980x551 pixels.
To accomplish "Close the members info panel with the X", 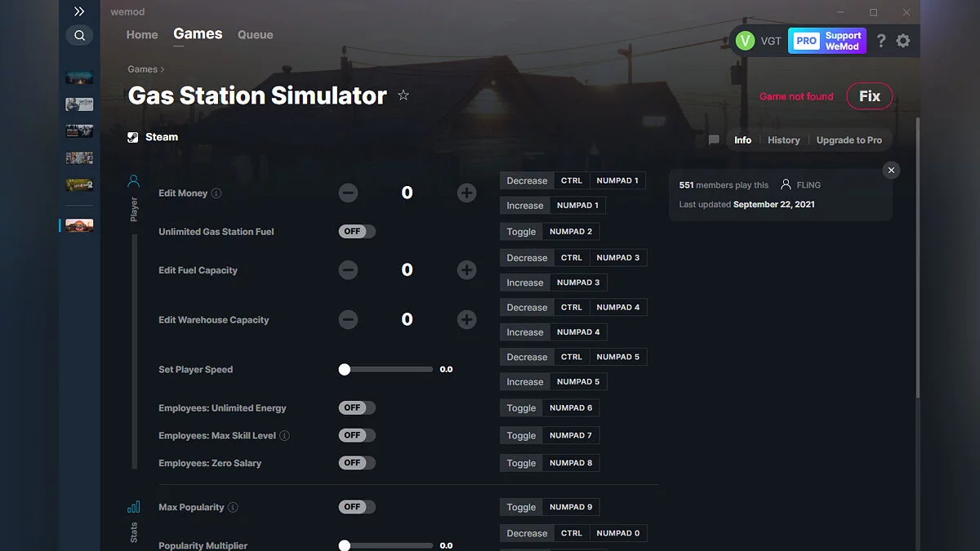I will tap(891, 170).
